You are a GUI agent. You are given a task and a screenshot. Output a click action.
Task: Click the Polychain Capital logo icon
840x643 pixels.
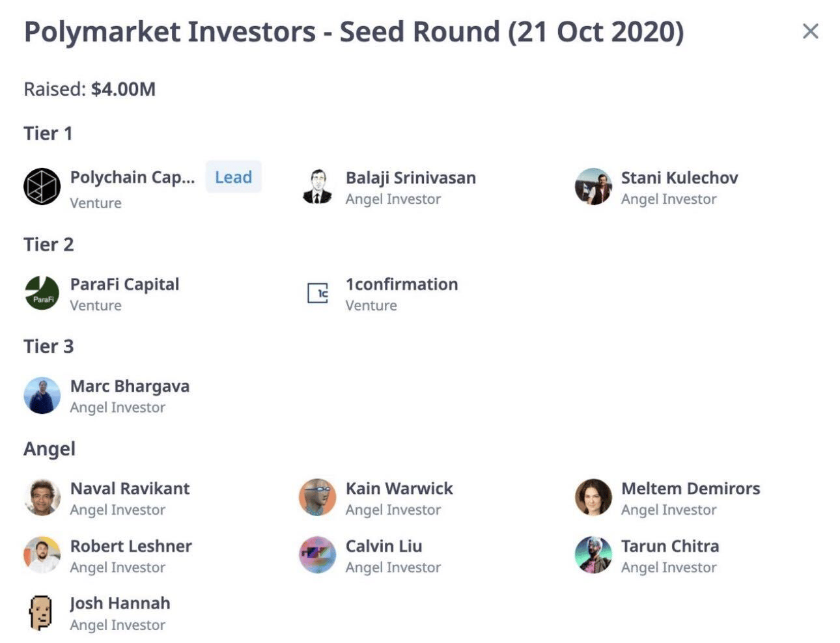(42, 187)
